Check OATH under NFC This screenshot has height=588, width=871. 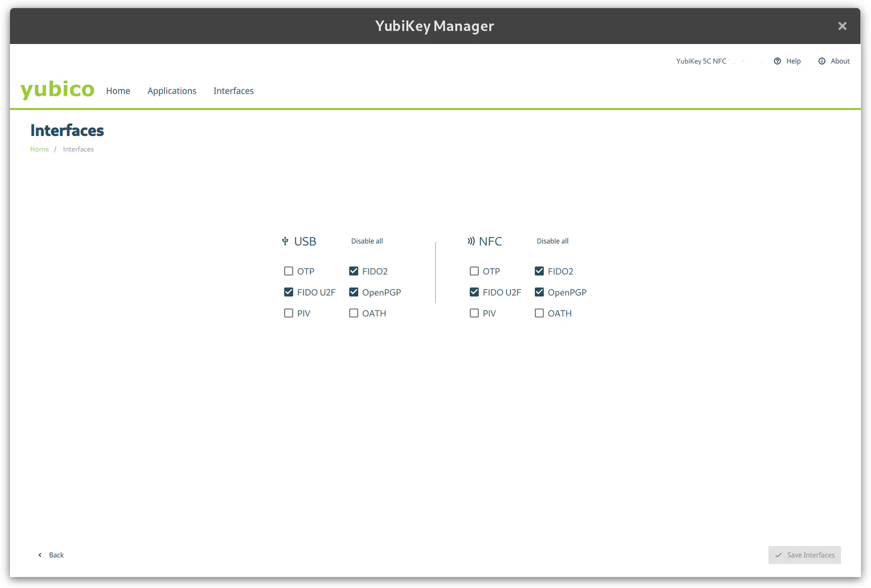click(539, 313)
